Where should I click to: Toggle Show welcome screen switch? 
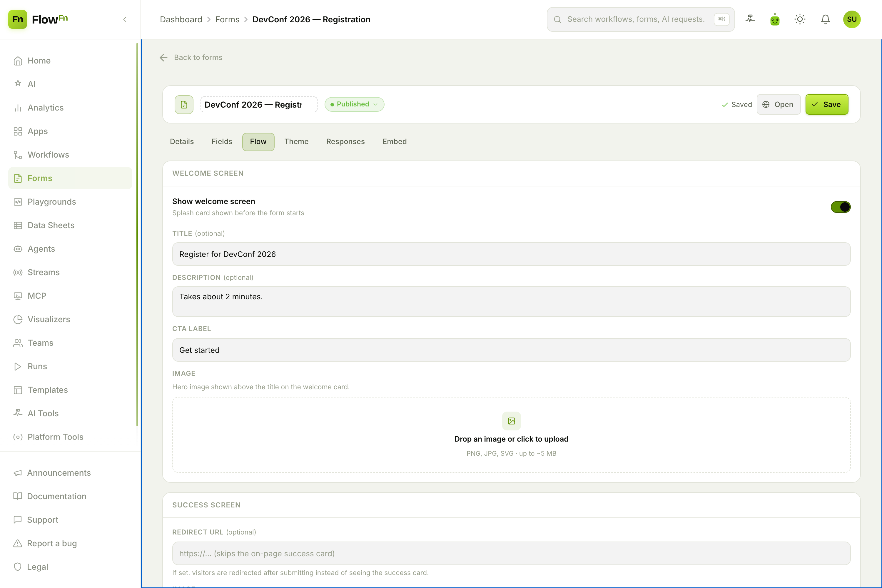point(840,207)
